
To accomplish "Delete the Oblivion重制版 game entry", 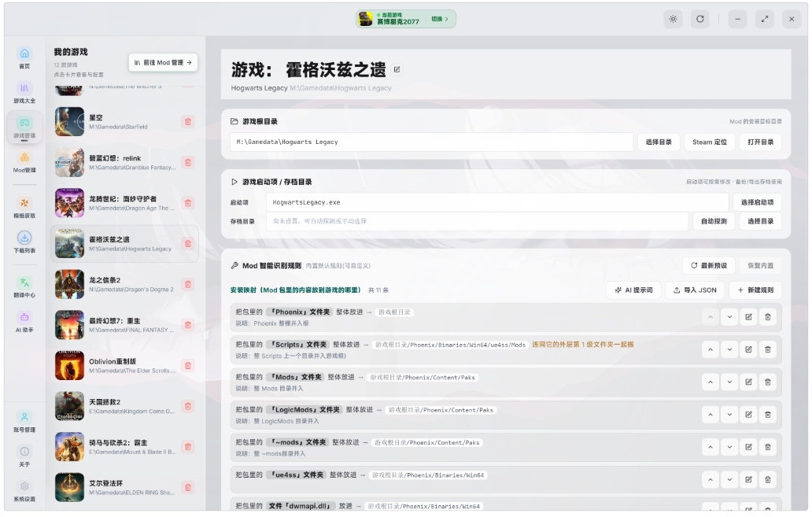I will coord(188,366).
